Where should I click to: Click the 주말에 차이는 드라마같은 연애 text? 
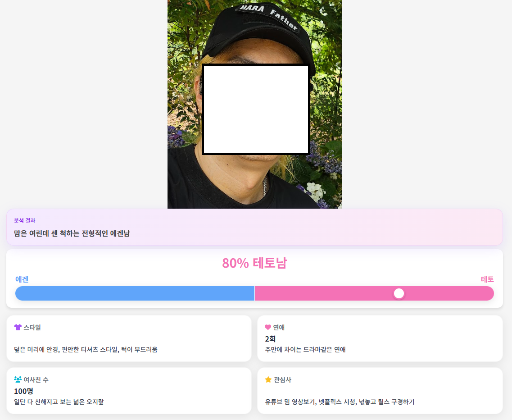[x=305, y=350]
